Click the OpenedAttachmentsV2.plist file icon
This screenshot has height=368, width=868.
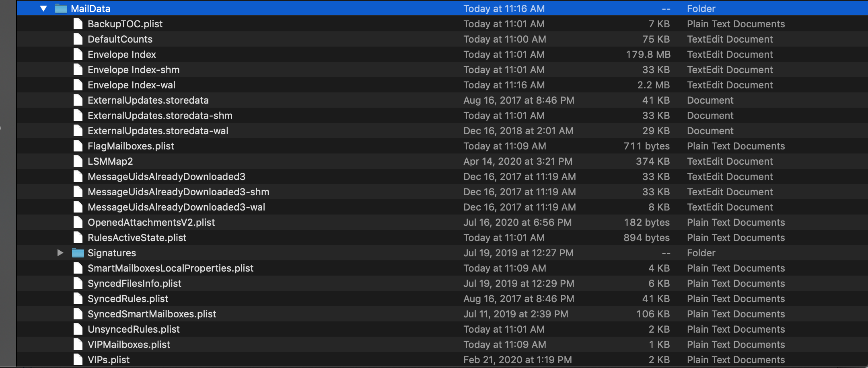click(78, 222)
